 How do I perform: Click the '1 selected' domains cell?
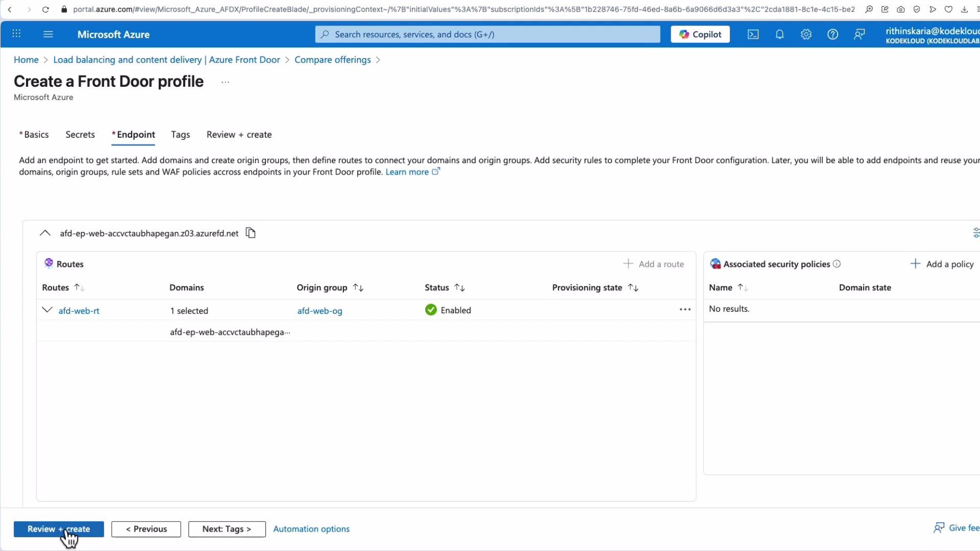point(189,311)
